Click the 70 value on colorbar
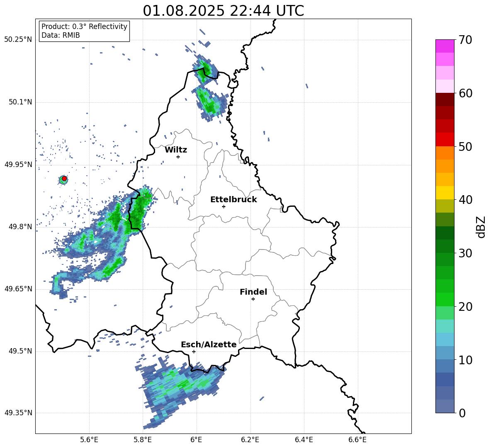491x448 pixels. pyautogui.click(x=465, y=40)
